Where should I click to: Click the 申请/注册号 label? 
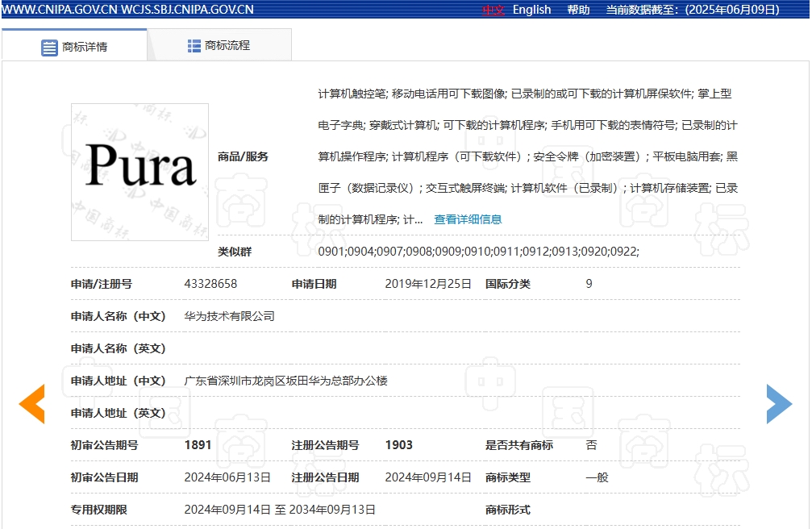click(x=102, y=284)
